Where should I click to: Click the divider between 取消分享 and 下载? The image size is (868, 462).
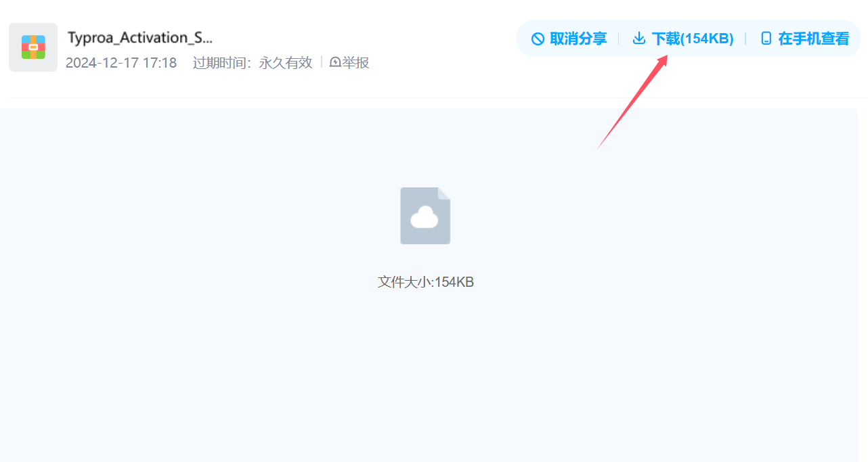point(618,39)
